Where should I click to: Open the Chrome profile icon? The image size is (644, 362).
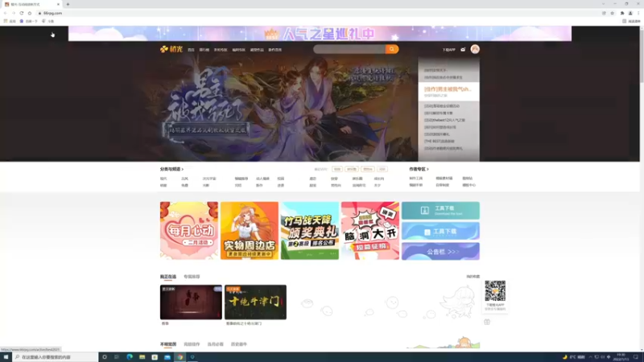pyautogui.click(x=630, y=13)
